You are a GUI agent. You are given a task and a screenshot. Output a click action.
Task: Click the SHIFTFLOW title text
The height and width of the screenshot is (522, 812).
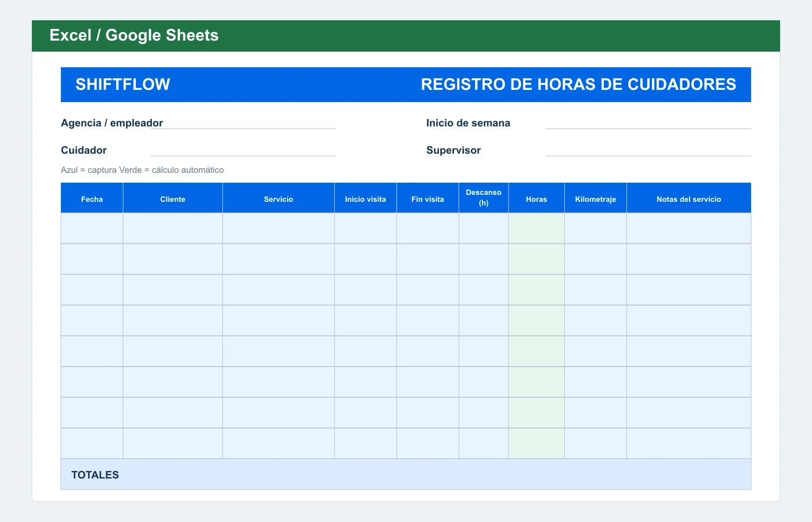point(123,85)
